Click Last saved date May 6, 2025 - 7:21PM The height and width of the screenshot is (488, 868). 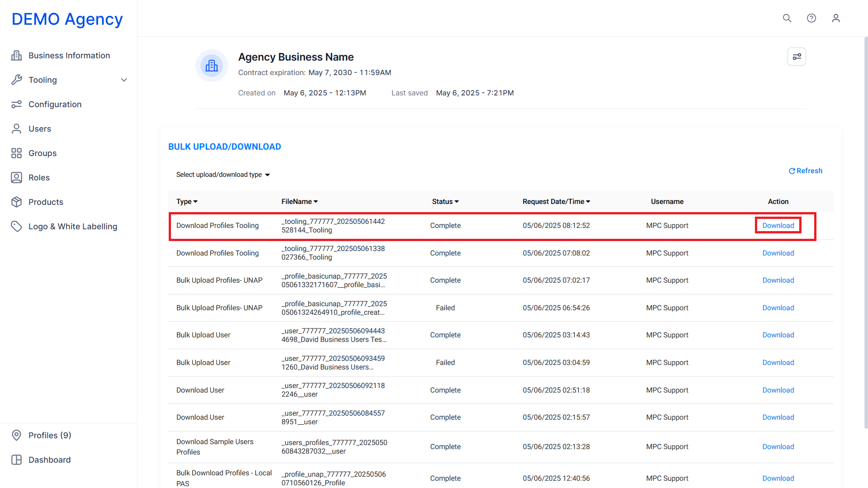coord(474,93)
